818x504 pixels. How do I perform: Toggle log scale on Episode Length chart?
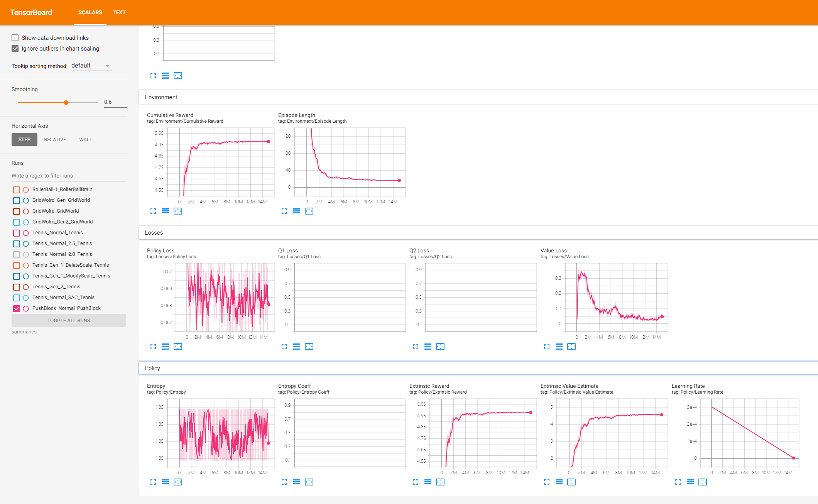(297, 211)
